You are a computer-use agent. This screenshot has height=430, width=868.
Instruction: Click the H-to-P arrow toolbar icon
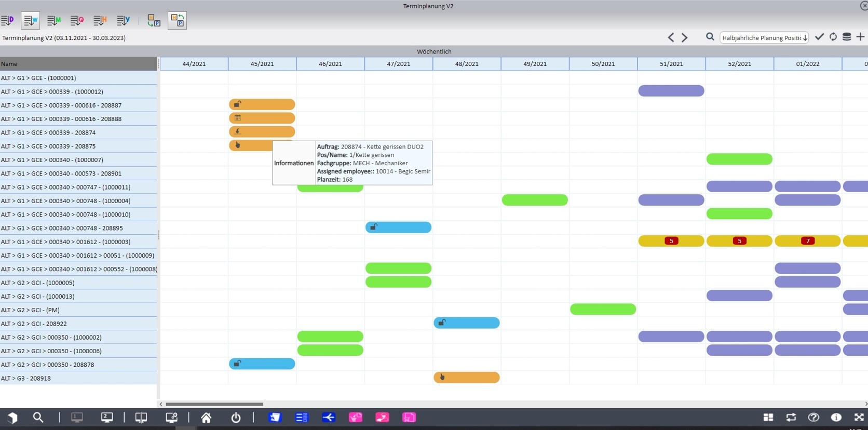pyautogui.click(x=154, y=21)
